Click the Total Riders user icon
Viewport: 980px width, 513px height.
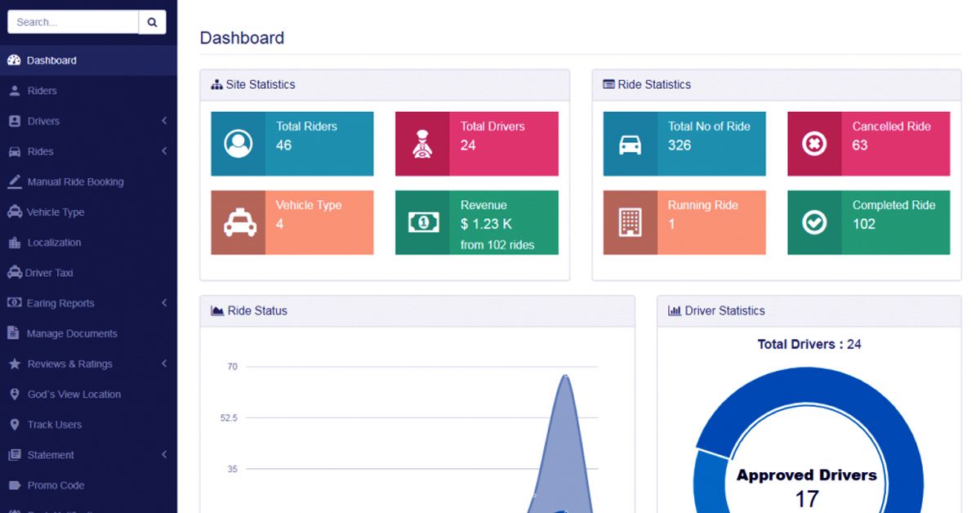coord(238,144)
